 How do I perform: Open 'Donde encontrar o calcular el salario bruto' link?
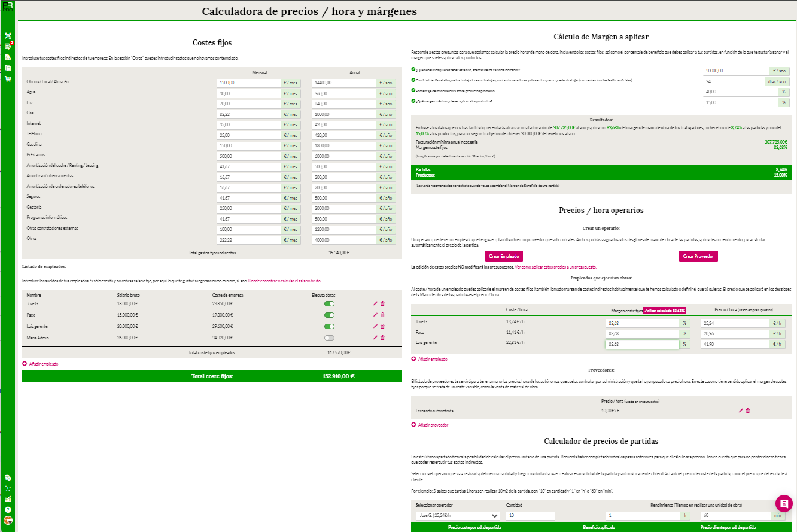[285, 280]
